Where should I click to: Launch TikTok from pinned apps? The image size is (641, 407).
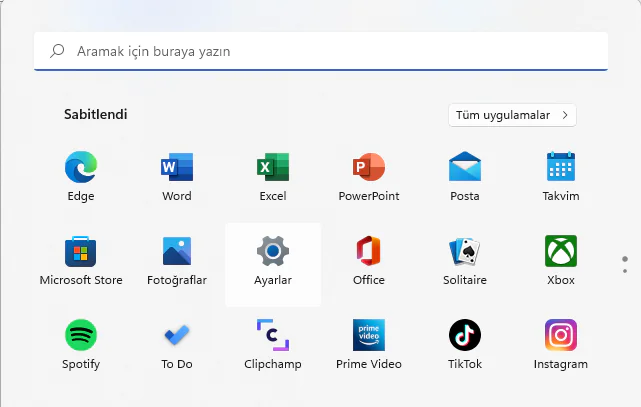point(465,335)
